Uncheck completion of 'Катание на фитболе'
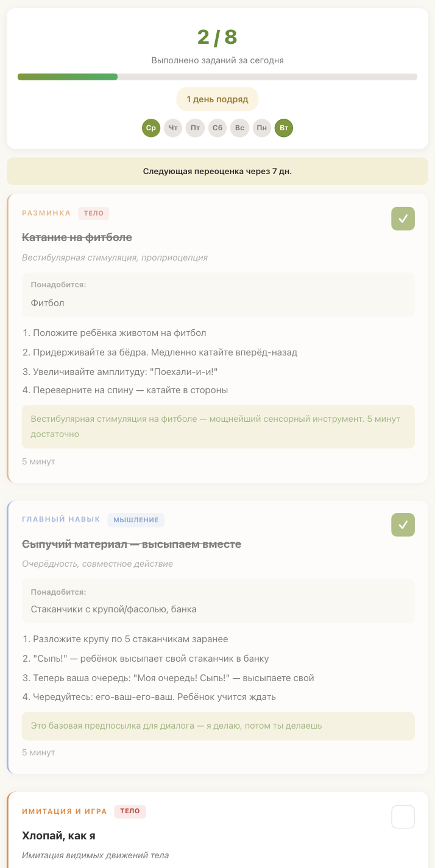Viewport: 435px width, 868px height. pyautogui.click(x=403, y=219)
